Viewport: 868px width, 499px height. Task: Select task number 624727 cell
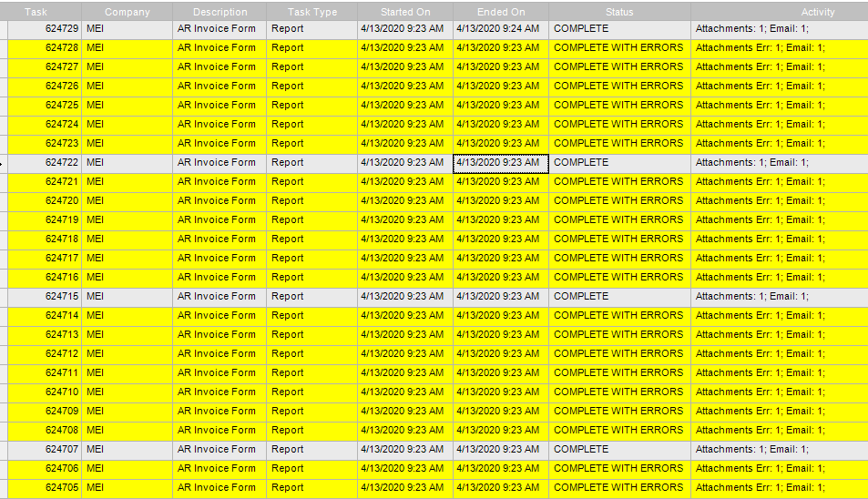pos(45,67)
